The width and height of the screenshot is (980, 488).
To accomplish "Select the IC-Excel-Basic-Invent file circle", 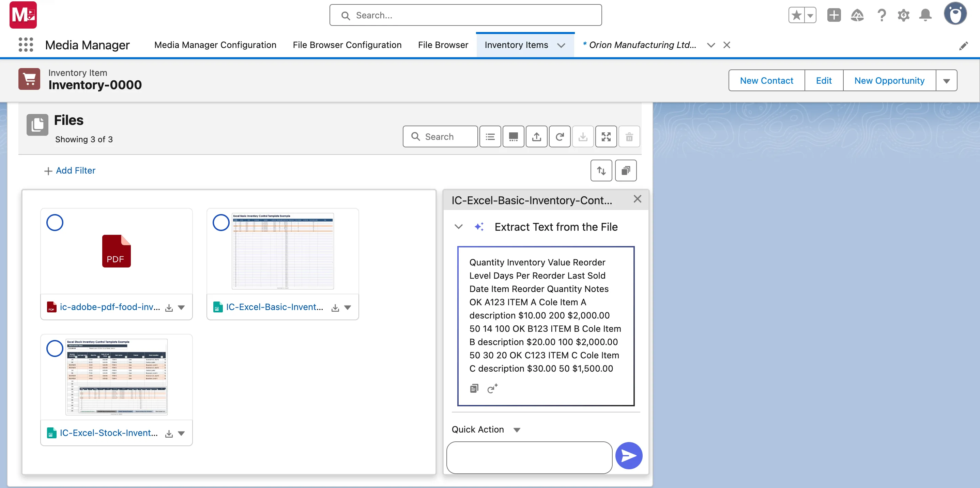I will point(221,223).
